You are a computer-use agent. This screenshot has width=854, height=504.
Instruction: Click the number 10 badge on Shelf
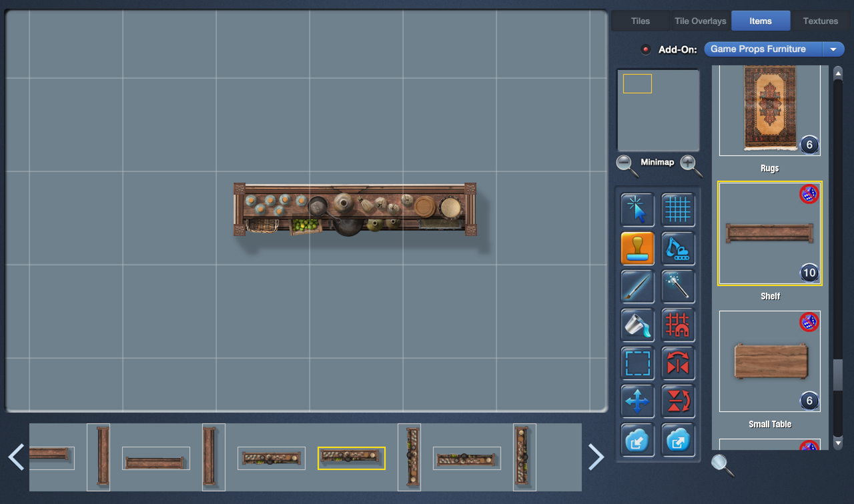(x=809, y=272)
